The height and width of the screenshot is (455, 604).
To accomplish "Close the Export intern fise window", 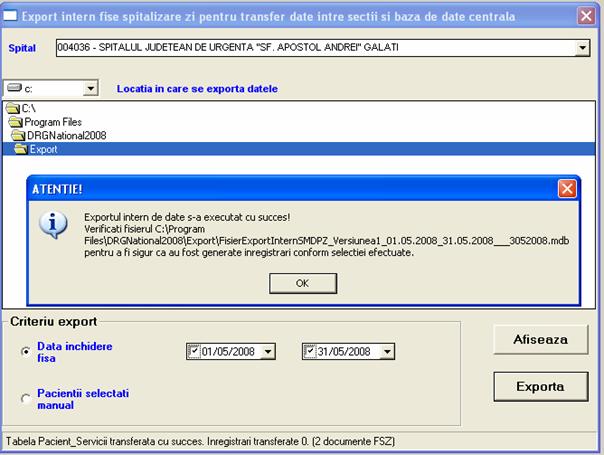I will 586,15.
